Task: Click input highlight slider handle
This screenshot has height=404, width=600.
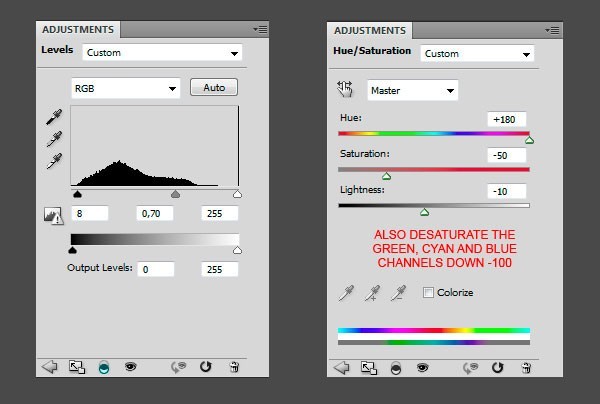Action: point(237,194)
